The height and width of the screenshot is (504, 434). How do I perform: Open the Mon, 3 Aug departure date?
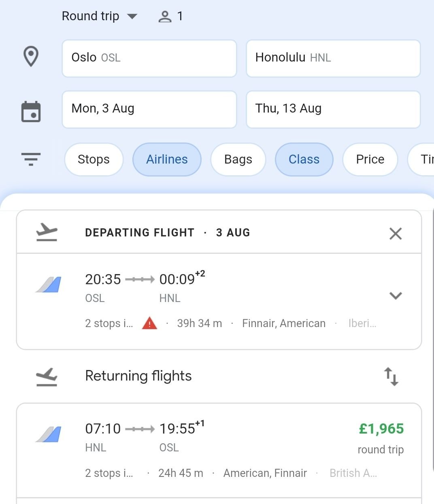pos(149,109)
